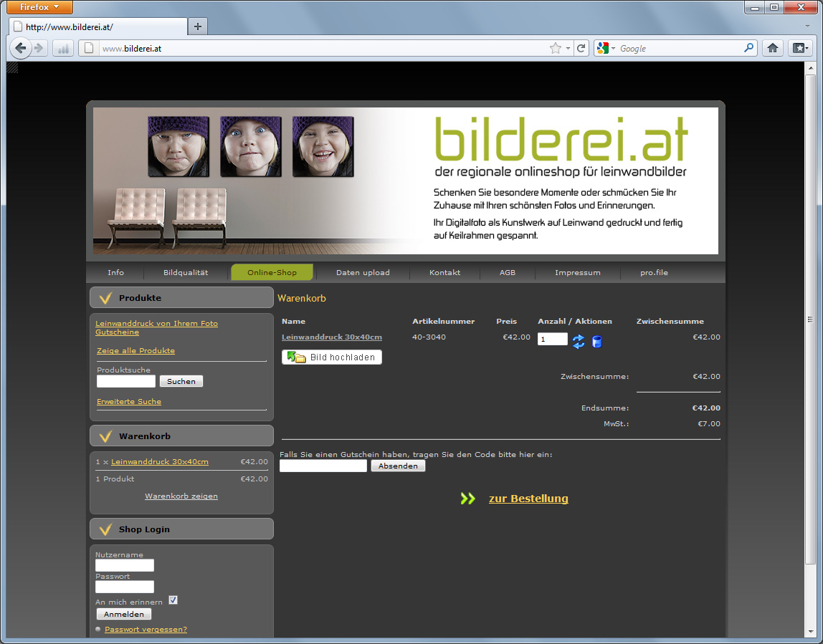The width and height of the screenshot is (823, 644).
Task: Submit the voucher code with Absenden
Action: (x=398, y=466)
